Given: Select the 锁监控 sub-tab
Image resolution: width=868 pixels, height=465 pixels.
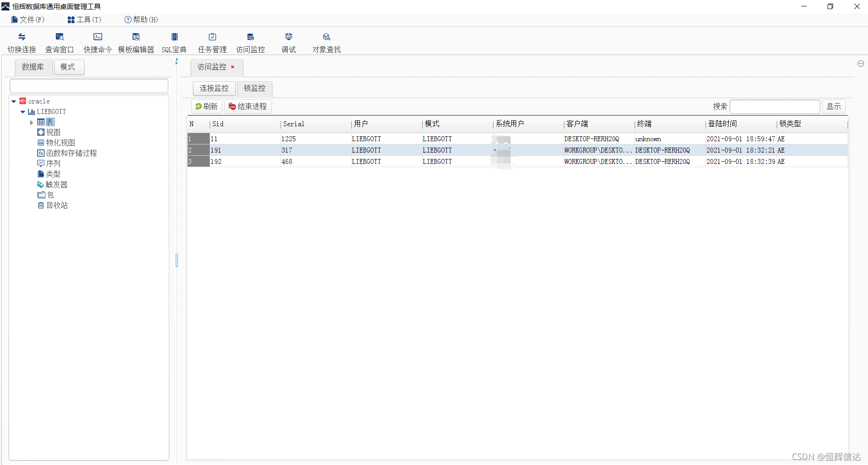Looking at the screenshot, I should pos(255,88).
